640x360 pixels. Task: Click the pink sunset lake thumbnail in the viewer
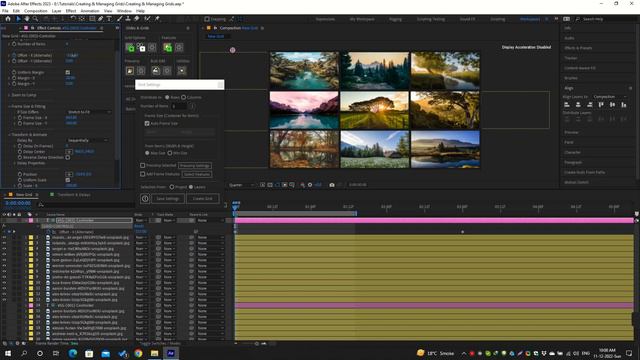click(x=304, y=110)
